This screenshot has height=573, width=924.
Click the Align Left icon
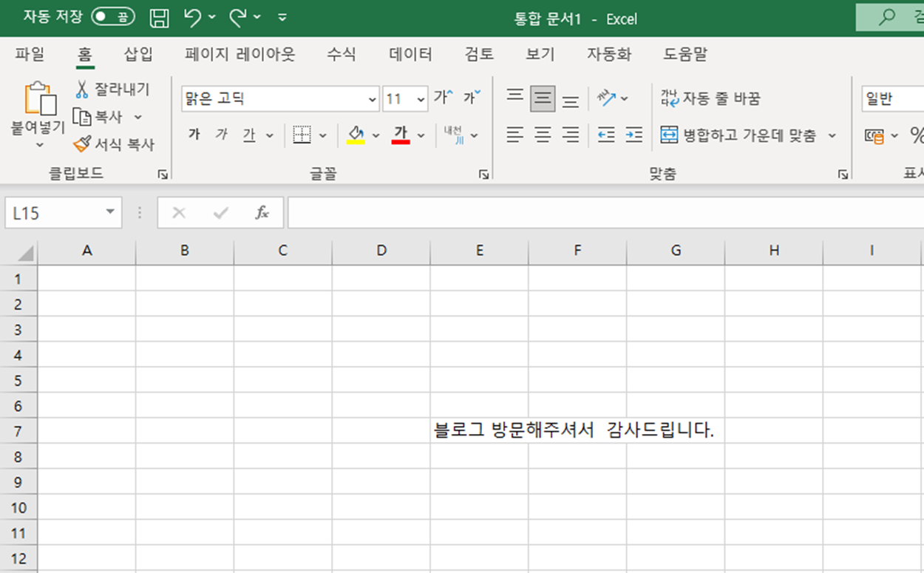pos(515,135)
